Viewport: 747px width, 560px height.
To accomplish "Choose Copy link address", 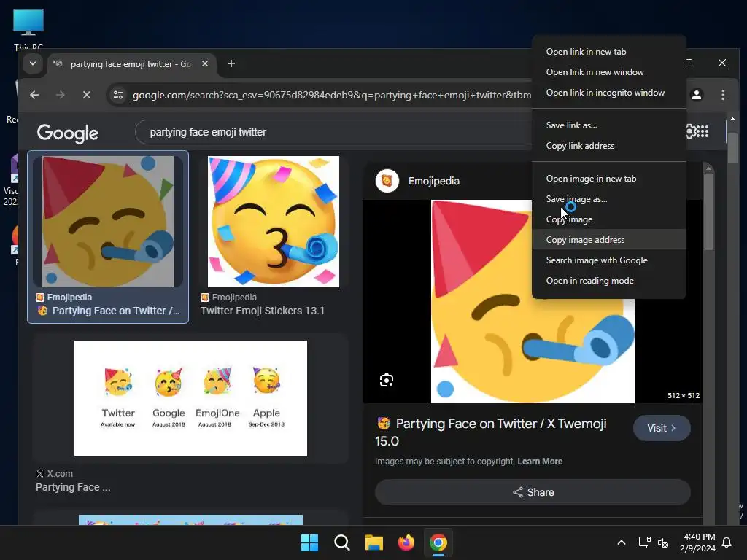I will pyautogui.click(x=580, y=146).
